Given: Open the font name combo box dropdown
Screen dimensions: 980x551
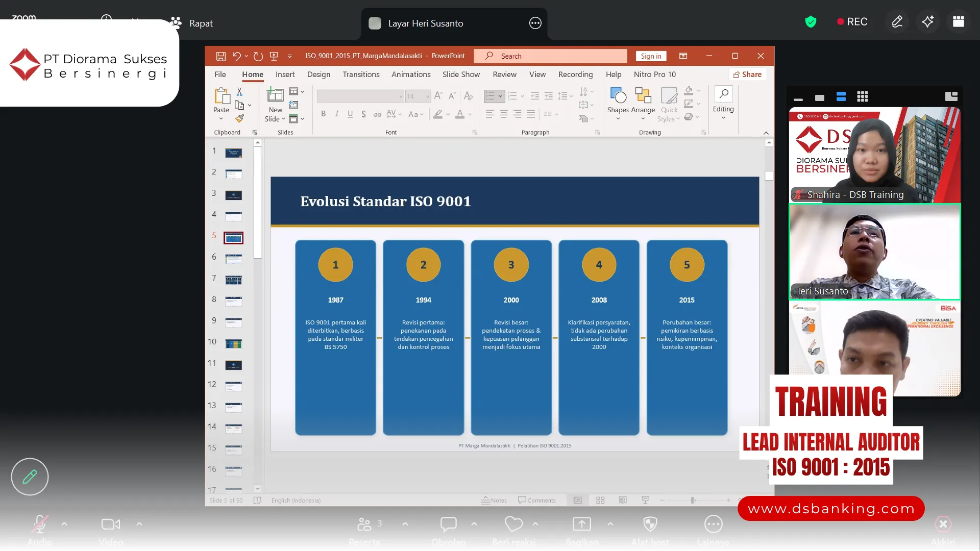Looking at the screenshot, I should [x=401, y=96].
